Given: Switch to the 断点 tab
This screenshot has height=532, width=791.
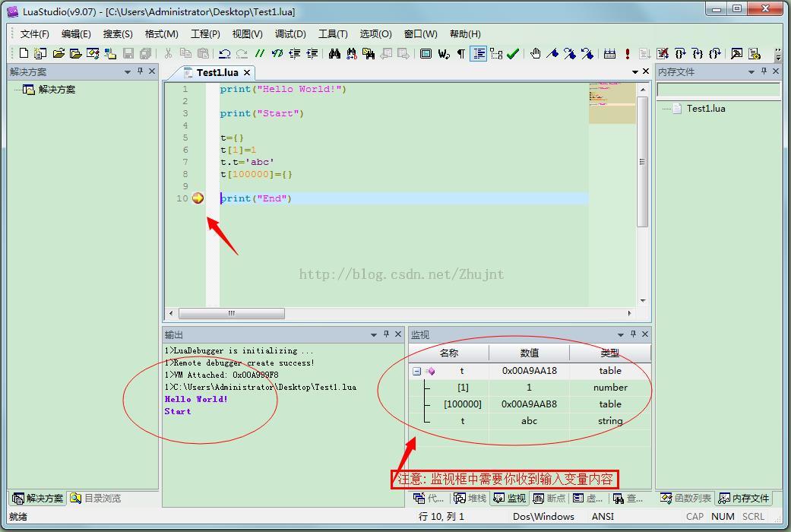Looking at the screenshot, I should [x=549, y=499].
